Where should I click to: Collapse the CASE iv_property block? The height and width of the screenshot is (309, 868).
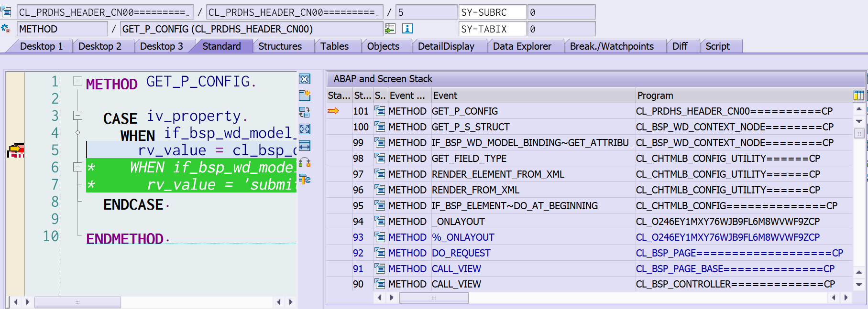coord(77,116)
